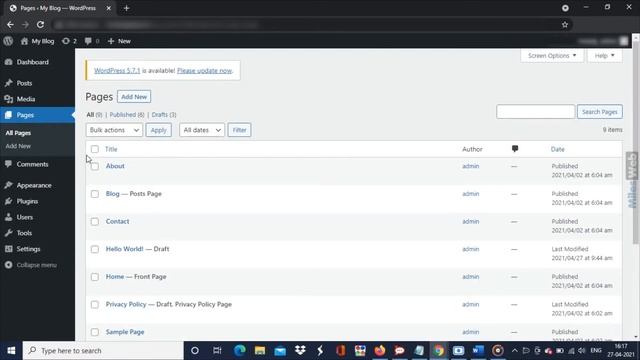Check the Contact page checkbox
The height and width of the screenshot is (360, 640).
pos(95,222)
